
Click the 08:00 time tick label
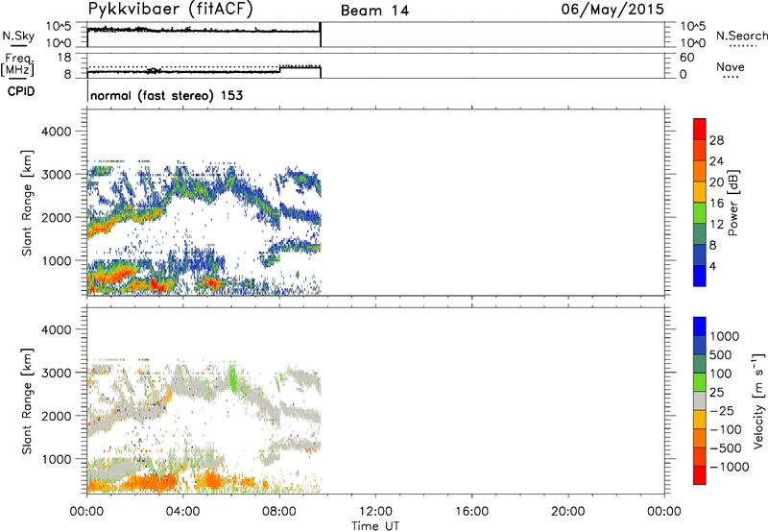279,512
